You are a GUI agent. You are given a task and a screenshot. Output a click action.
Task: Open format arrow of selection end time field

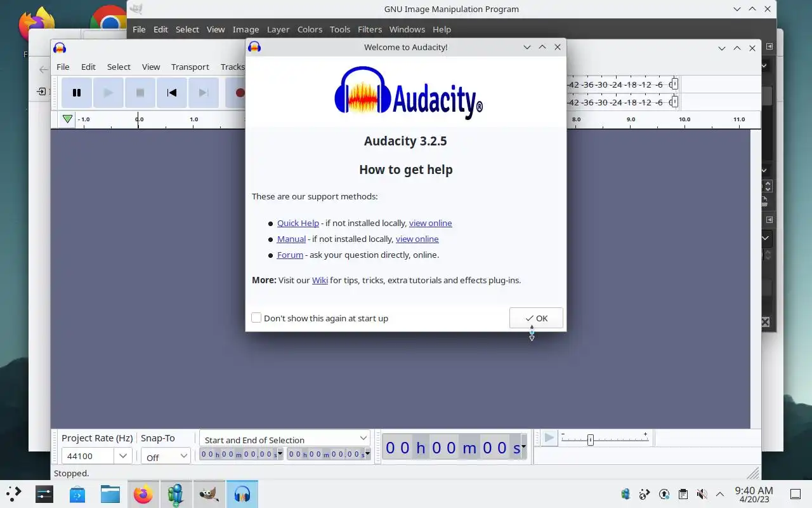point(367,454)
